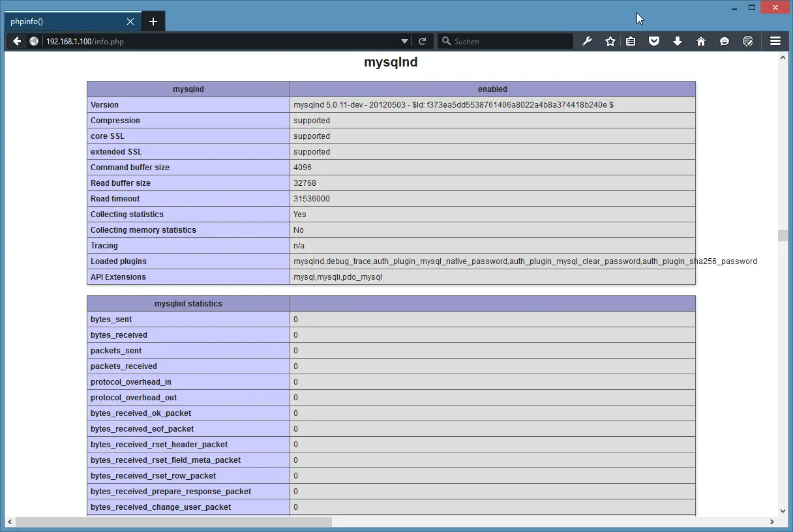The image size is (793, 532).
Task: Click the extended SSL row label
Action: pos(116,152)
